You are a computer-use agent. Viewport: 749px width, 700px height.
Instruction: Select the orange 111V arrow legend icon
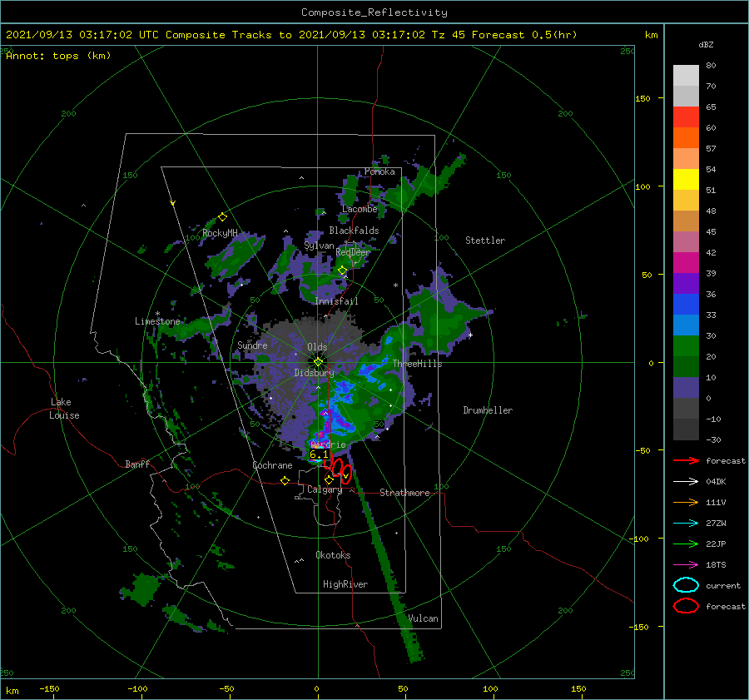point(686,502)
